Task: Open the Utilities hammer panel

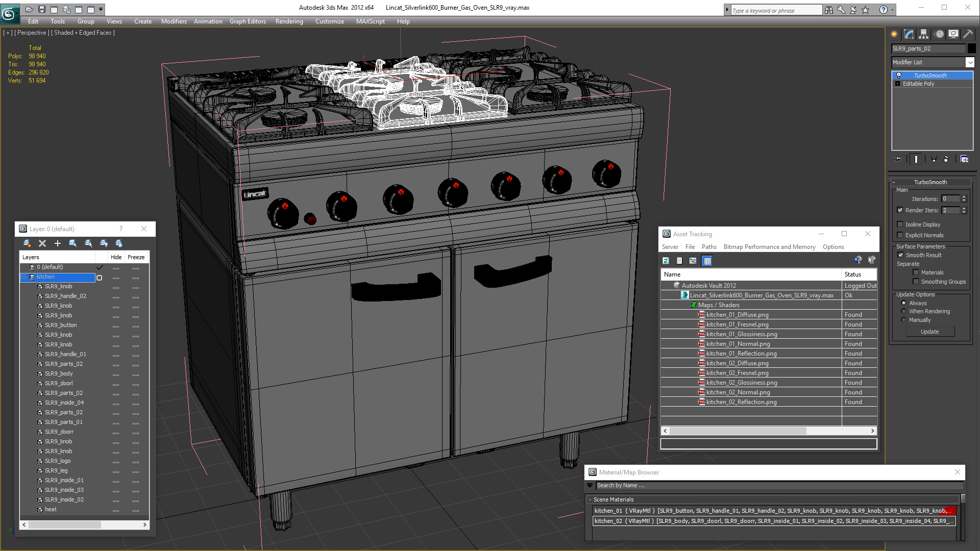Action: pos(968,34)
